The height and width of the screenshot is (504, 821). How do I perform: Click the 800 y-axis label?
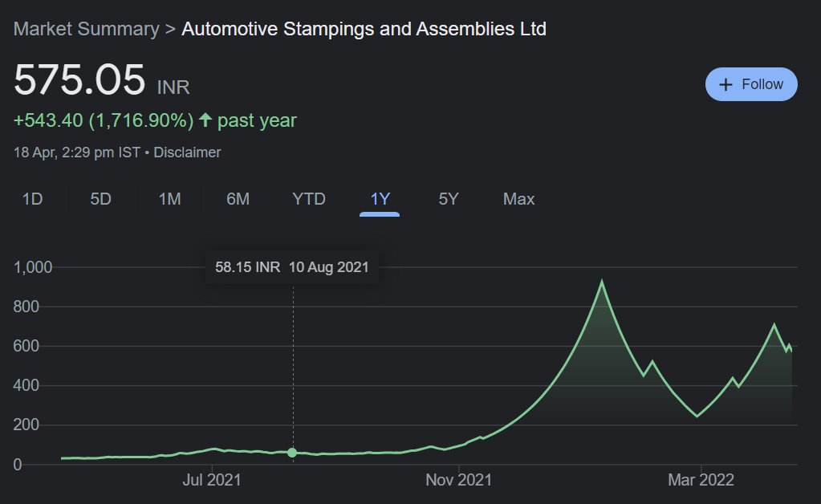pos(26,307)
